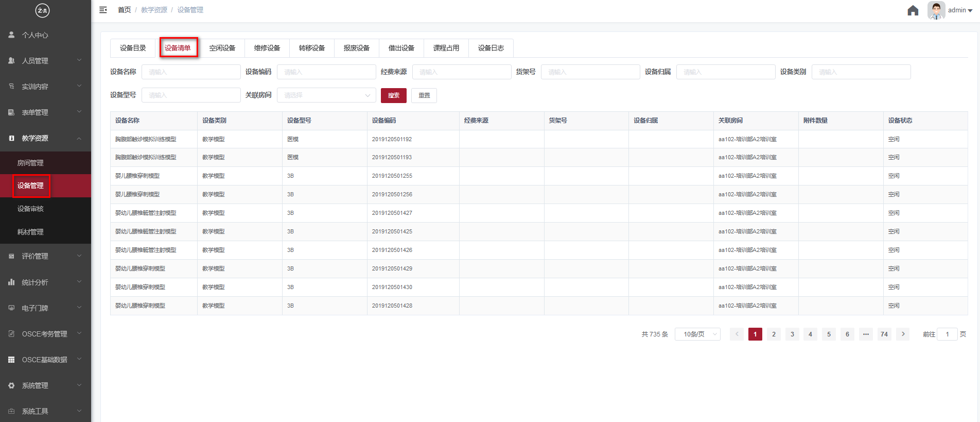Open the admin user dropdown
The height and width of the screenshot is (422, 980).
[960, 10]
